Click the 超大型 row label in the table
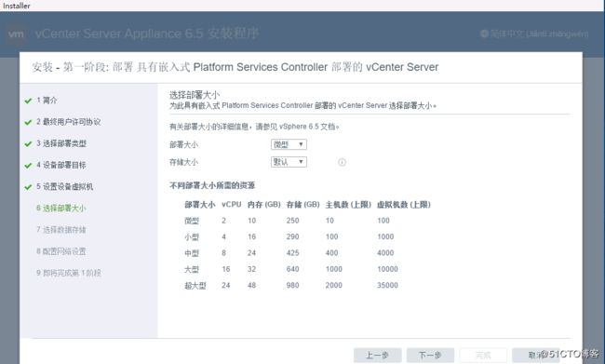Viewport: 605px width, 364px height. [195, 286]
